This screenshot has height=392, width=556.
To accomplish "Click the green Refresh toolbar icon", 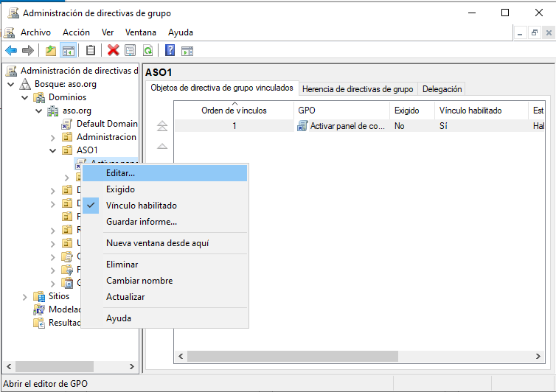I will (x=147, y=50).
